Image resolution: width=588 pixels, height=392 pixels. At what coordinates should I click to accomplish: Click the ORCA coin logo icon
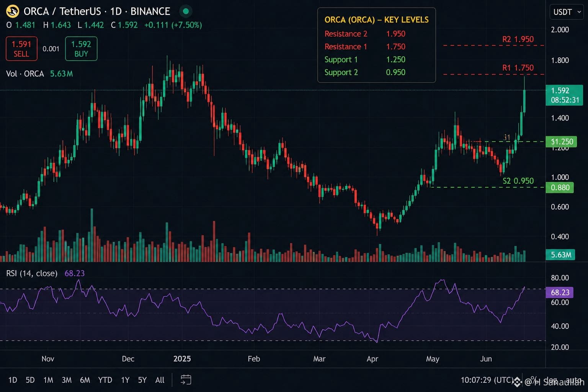click(13, 11)
